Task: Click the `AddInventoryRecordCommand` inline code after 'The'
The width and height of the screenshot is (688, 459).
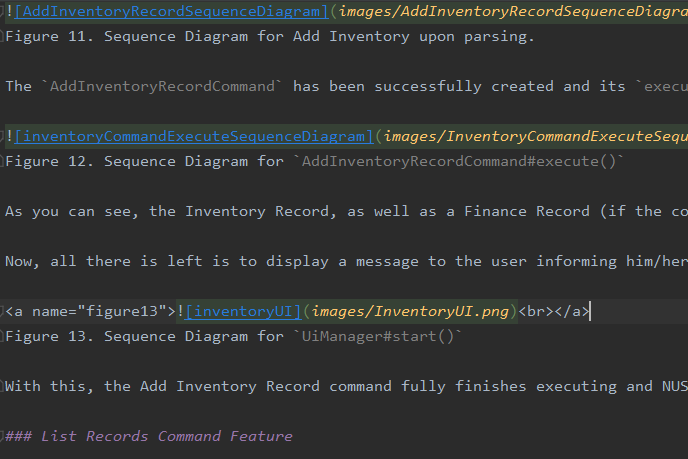Action: click(x=162, y=86)
